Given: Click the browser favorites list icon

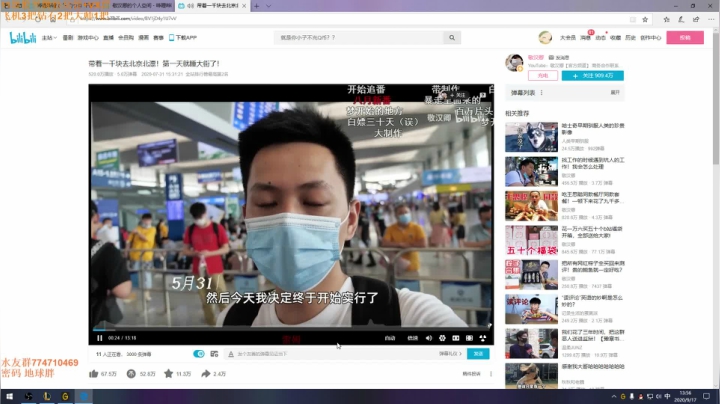Looking at the screenshot, I should pyautogui.click(x=666, y=19).
